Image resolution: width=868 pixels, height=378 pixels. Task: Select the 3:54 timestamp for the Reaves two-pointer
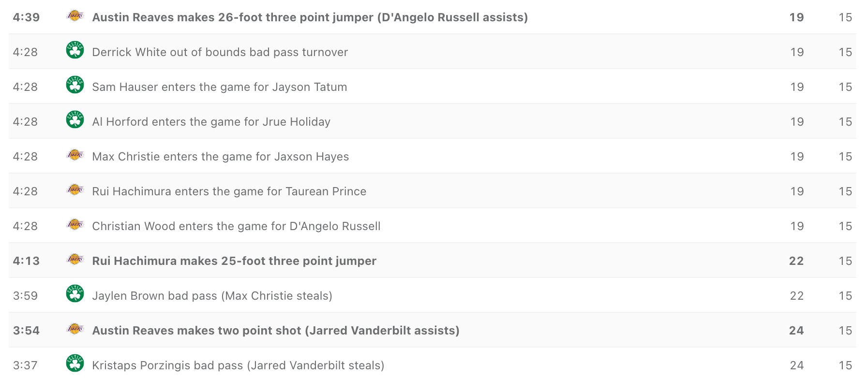26,331
